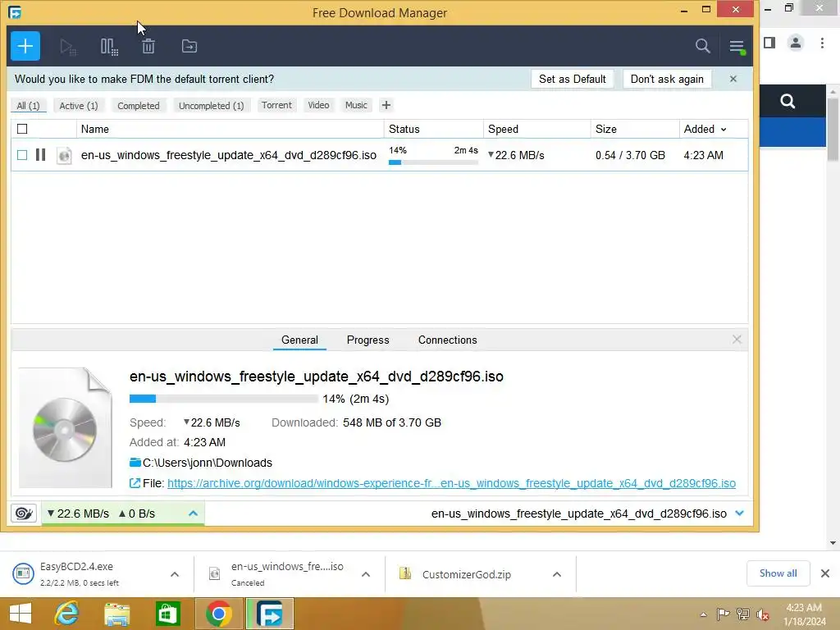
Task: Sort by Size column header
Action: pyautogui.click(x=635, y=129)
